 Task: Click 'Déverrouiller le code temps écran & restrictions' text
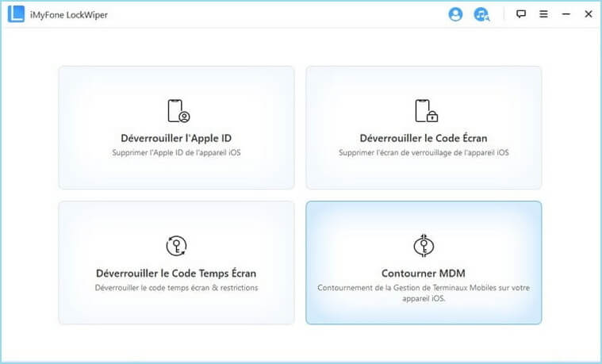coord(176,287)
